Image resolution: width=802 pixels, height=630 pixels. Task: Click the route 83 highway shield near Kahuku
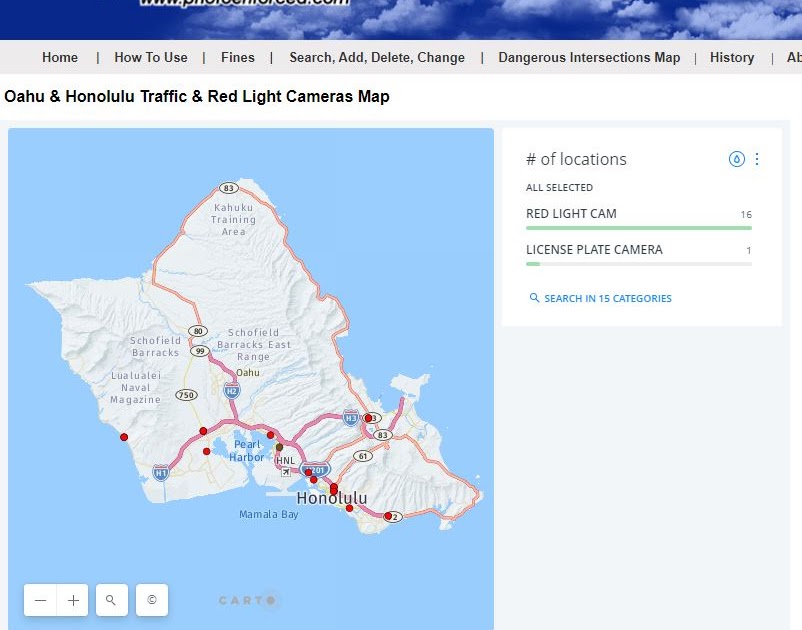(232, 186)
